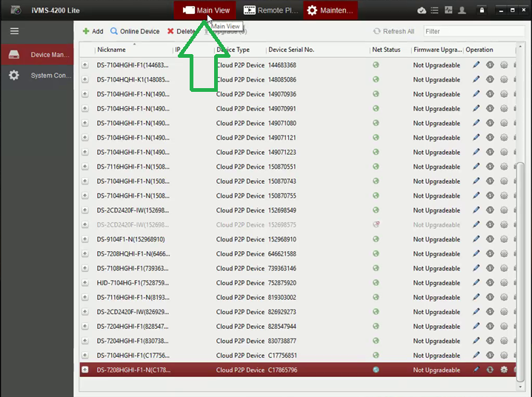Open the task list icon in title bar
This screenshot has width=532, height=397.
click(435, 10)
